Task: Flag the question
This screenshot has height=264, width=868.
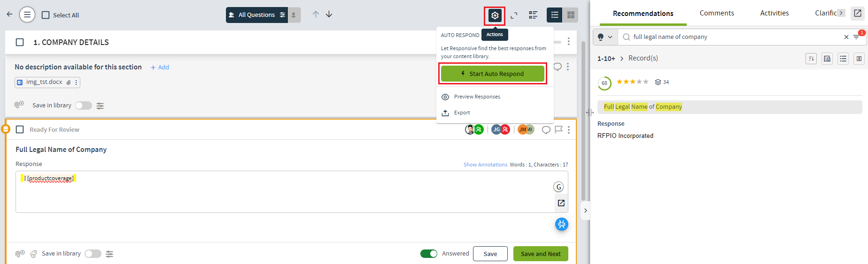Action: coord(558,129)
